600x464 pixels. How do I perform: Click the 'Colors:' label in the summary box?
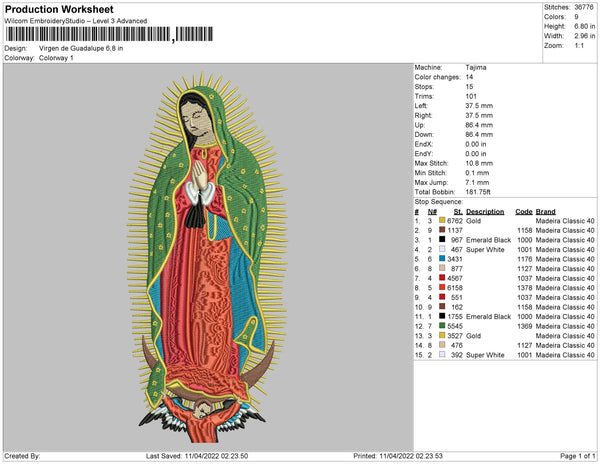(x=555, y=17)
